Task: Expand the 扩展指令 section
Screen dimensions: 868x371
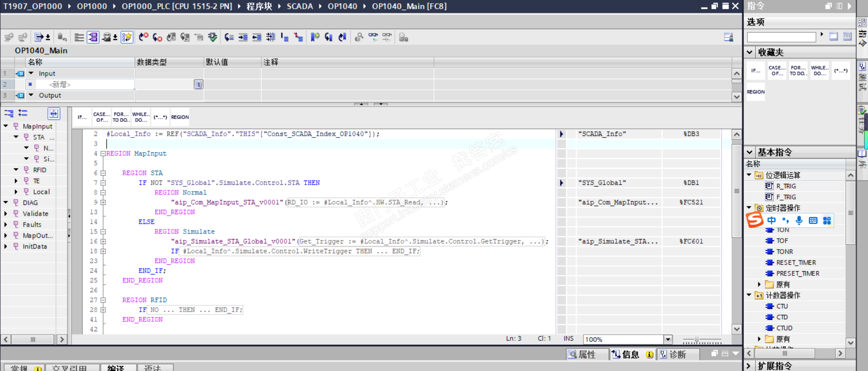Action: click(749, 366)
